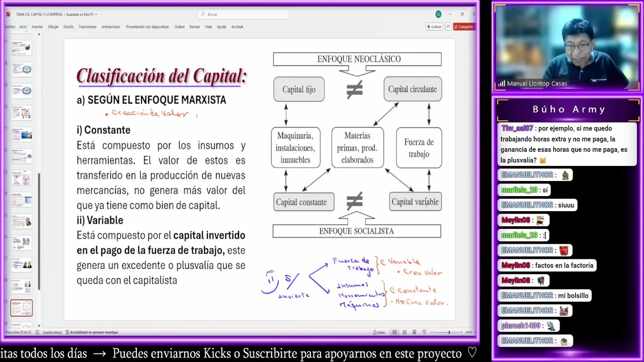Click the Grabar button at top right

tap(434, 27)
